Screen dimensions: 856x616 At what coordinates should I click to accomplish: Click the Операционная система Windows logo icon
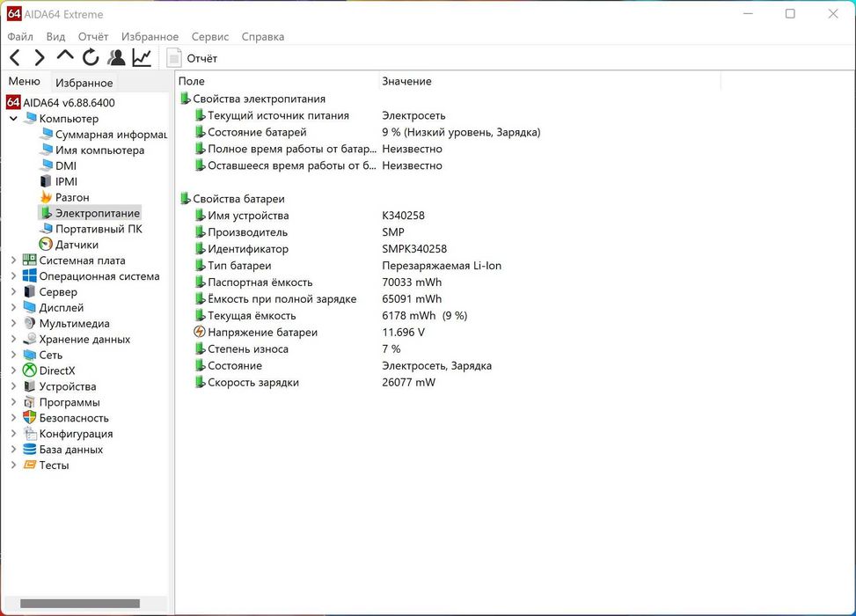click(x=30, y=275)
